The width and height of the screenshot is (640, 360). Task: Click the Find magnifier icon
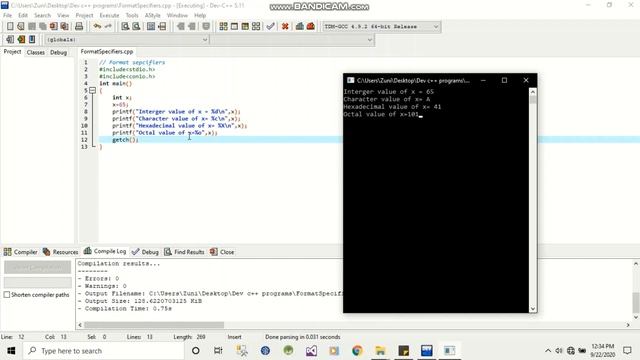click(x=125, y=27)
